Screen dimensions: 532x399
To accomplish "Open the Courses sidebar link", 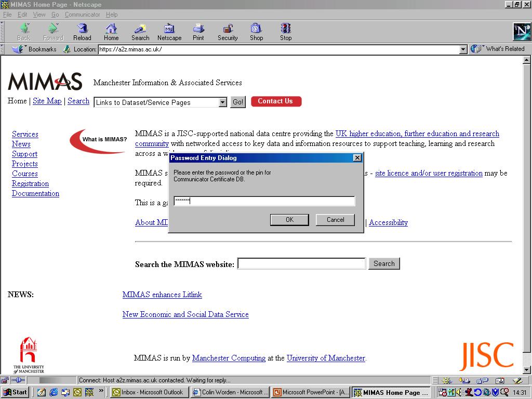I will pyautogui.click(x=25, y=174).
